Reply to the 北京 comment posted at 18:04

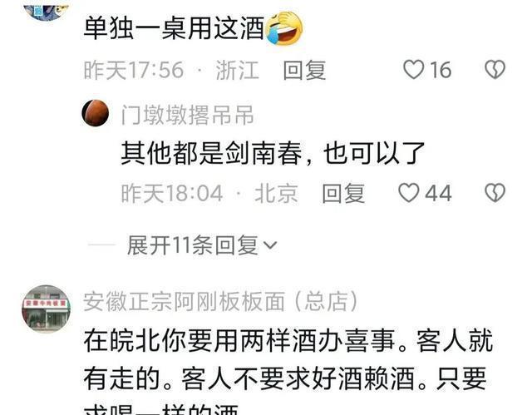[343, 193]
